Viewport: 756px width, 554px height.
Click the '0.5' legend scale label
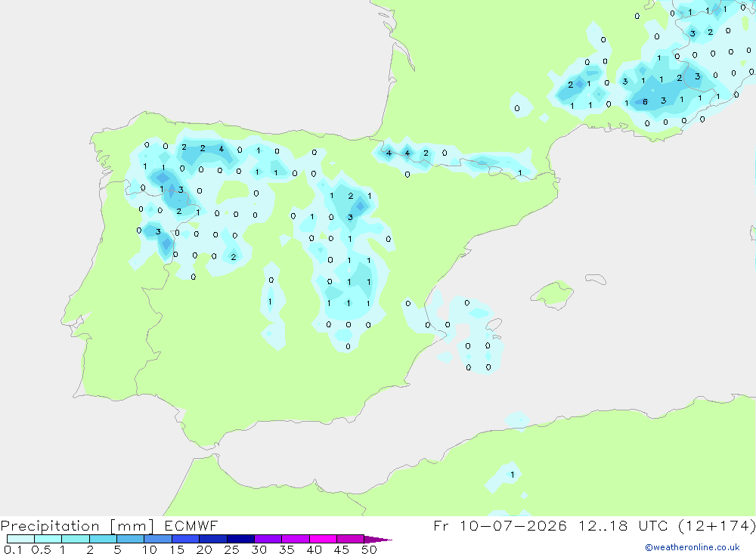pos(41,549)
